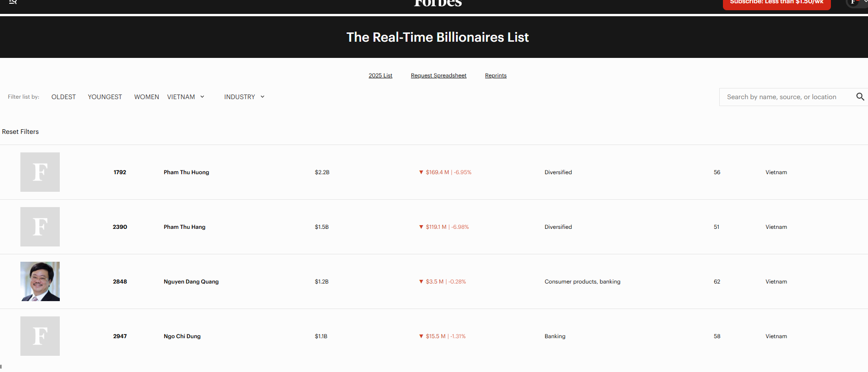
Task: Focus the name, source, location search field
Action: point(786,97)
